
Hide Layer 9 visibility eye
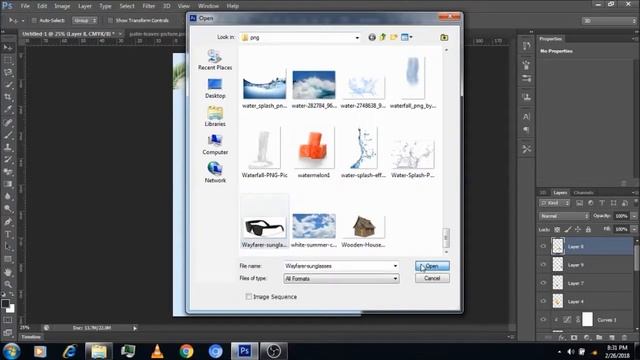543,264
